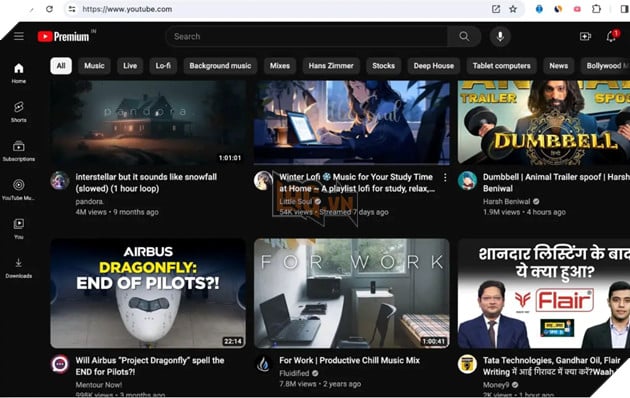This screenshot has width=630, height=398.
Task: Open Flair listing video thumbnail
Action: [544, 293]
